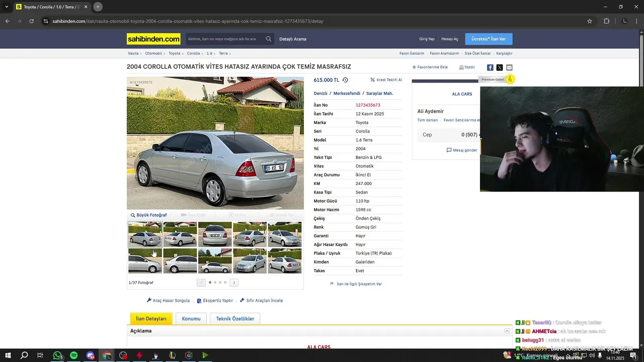Open WhatsApp from the taskbar
The height and width of the screenshot is (362, 644).
click(x=57, y=355)
